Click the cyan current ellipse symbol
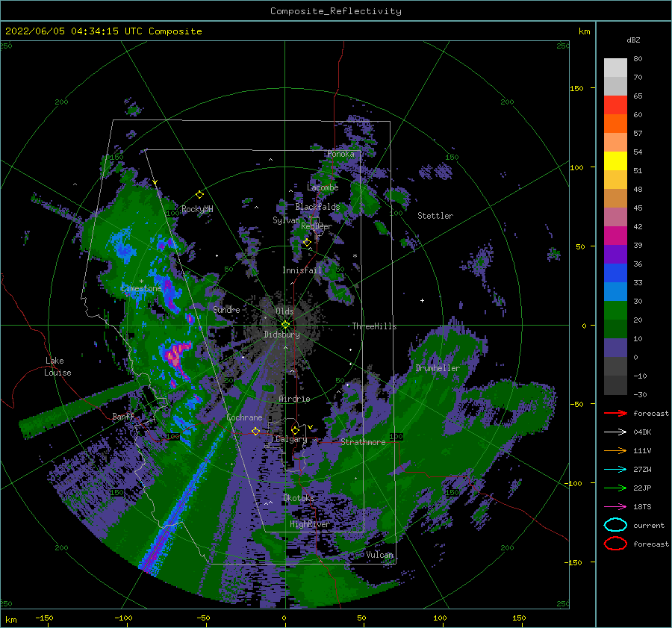The height and width of the screenshot is (628, 672). click(615, 525)
